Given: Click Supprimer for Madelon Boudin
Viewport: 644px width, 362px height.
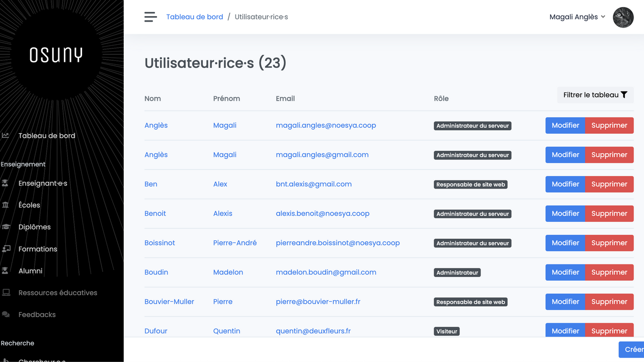Looking at the screenshot, I should tap(609, 273).
